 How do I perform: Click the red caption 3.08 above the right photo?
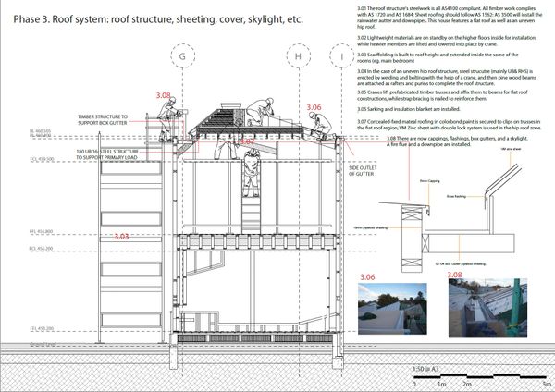455,275
